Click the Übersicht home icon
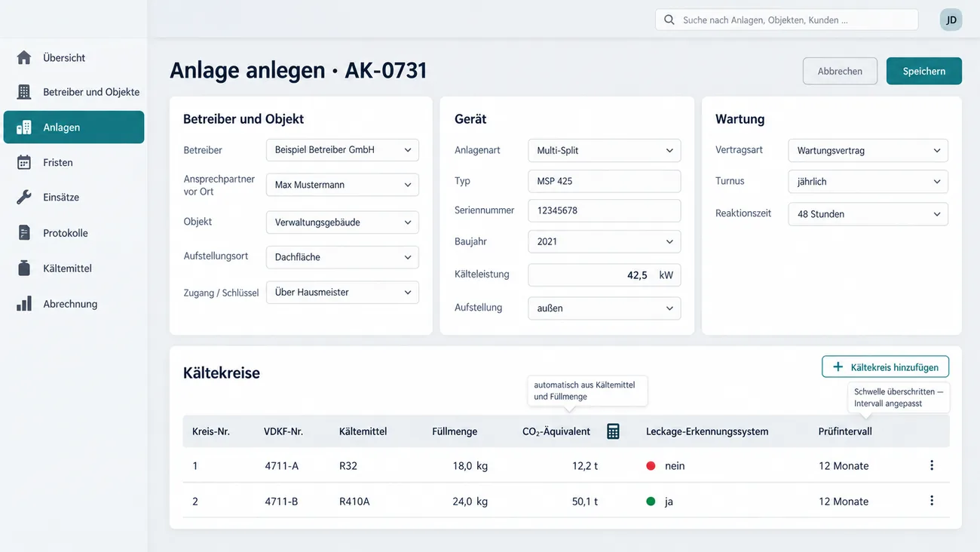 click(x=24, y=57)
